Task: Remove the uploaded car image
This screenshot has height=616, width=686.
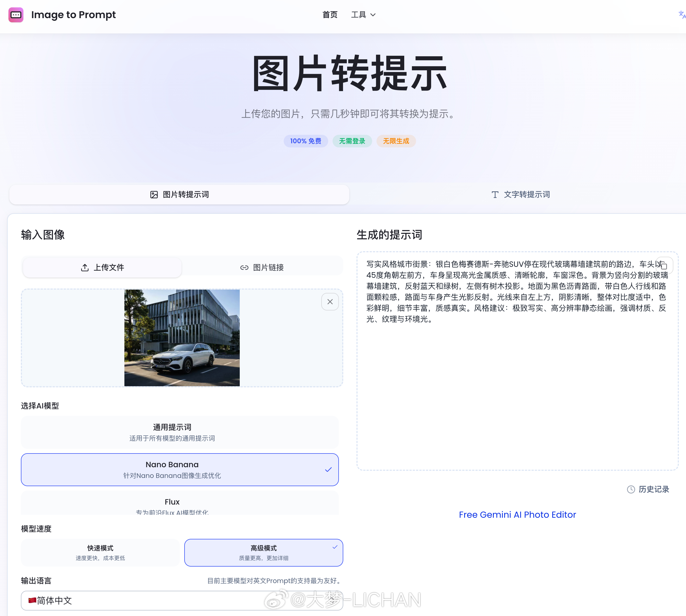Action: [x=330, y=302]
